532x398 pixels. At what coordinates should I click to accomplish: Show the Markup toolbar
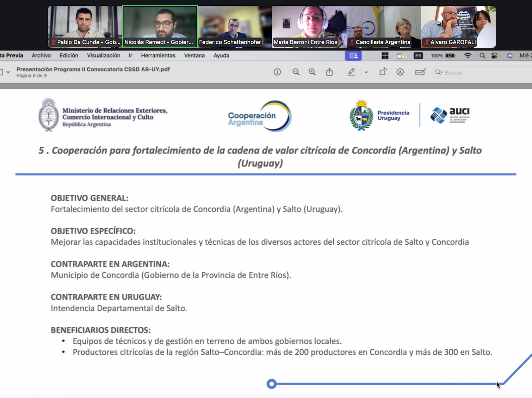(400, 72)
